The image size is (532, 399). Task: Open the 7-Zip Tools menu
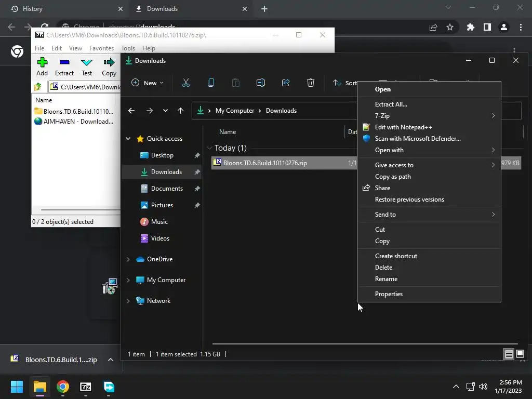pos(128,48)
